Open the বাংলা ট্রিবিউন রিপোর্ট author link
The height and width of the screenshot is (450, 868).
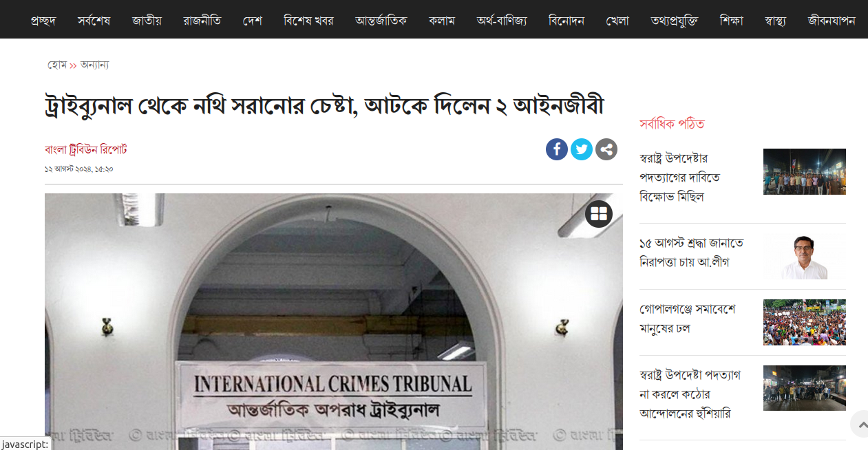pos(85,149)
